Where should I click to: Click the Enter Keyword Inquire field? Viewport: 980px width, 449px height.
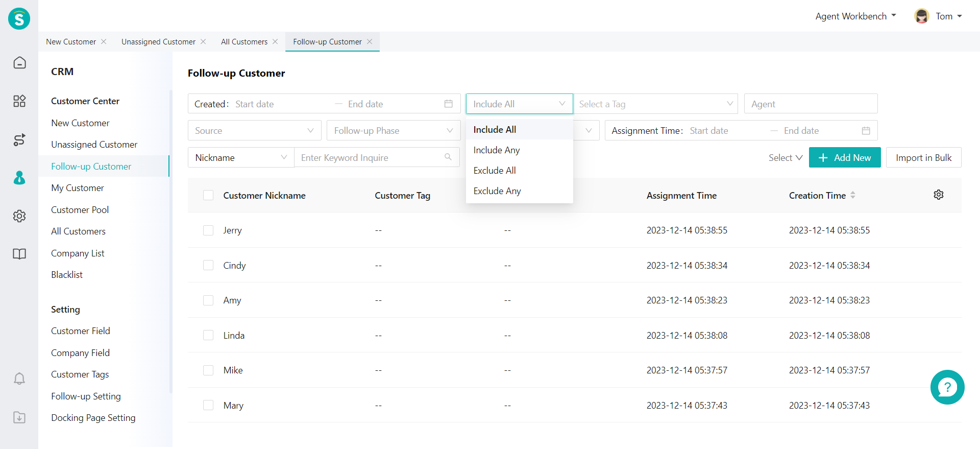(377, 157)
